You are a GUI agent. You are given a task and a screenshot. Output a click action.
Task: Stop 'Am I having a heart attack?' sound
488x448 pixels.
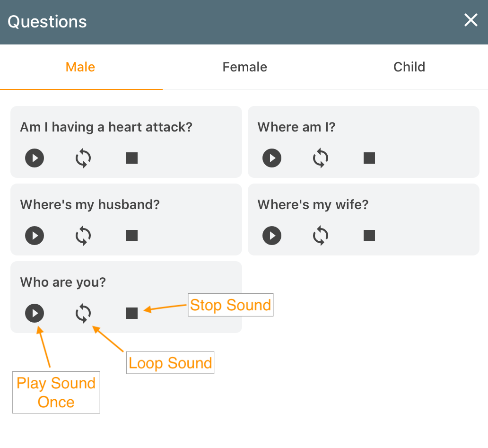(x=132, y=158)
